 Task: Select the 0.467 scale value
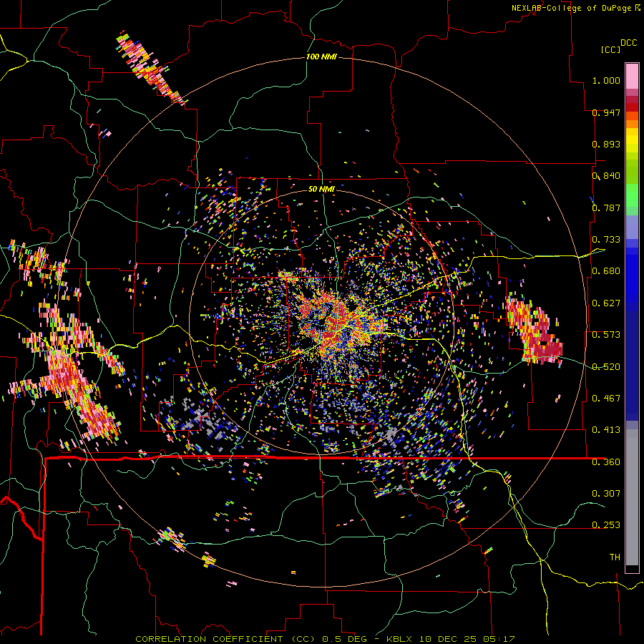[606, 399]
